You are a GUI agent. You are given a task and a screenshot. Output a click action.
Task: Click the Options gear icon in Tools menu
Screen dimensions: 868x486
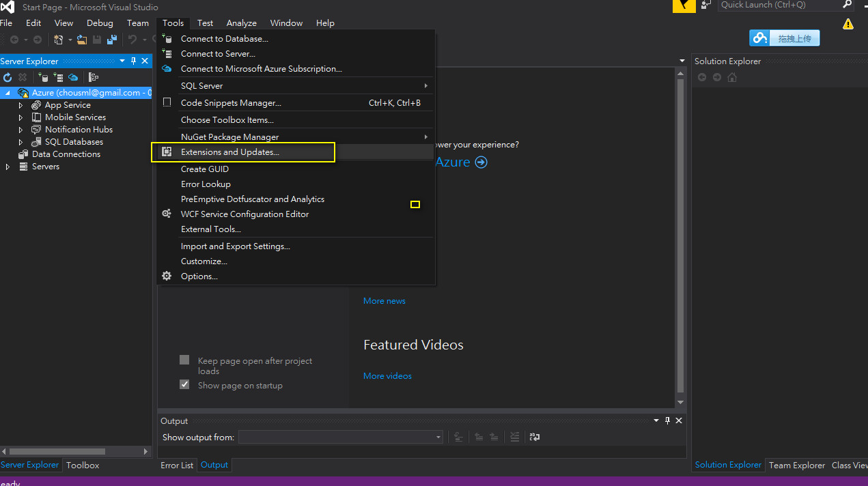[167, 276]
